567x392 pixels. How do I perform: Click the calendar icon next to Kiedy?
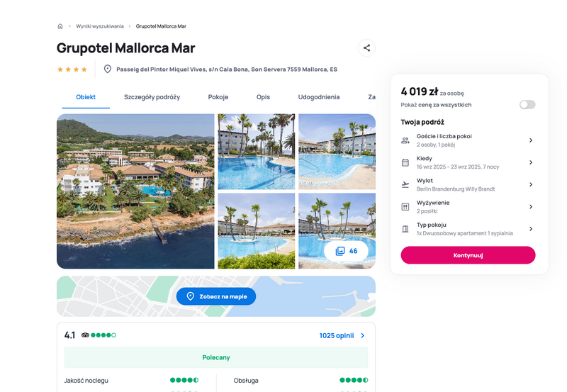tap(405, 162)
